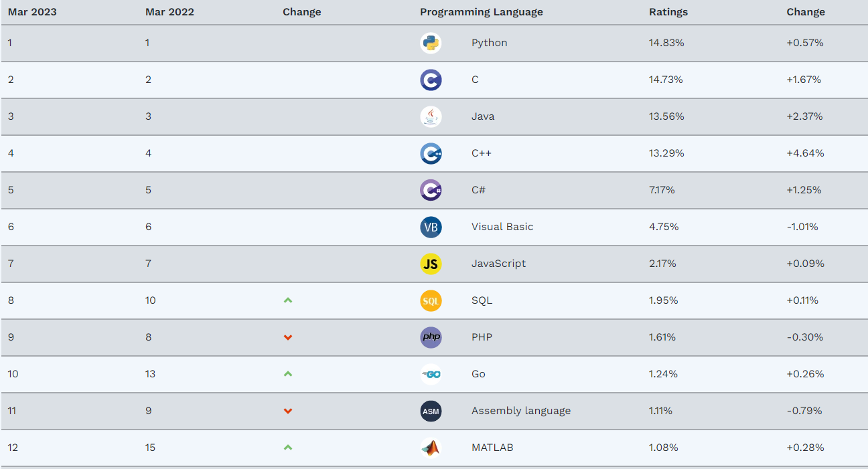Click the C language logo icon

tap(431, 80)
